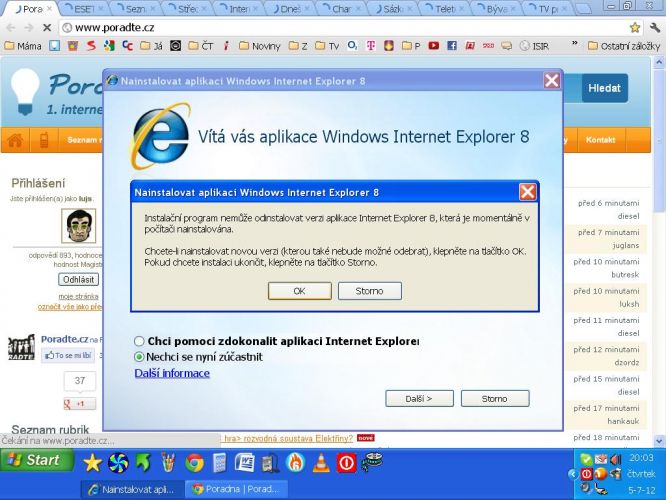Close the inner IE8 warning dialog

click(528, 192)
